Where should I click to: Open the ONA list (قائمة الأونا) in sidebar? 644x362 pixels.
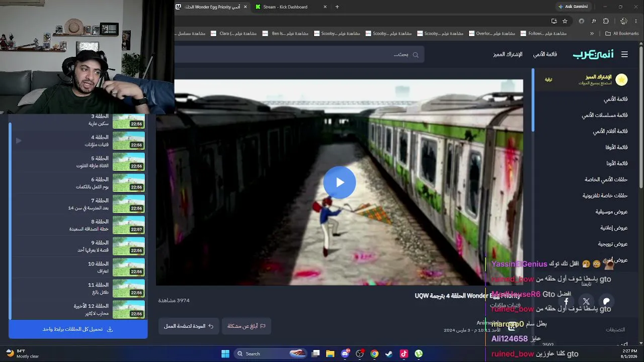coord(617,163)
